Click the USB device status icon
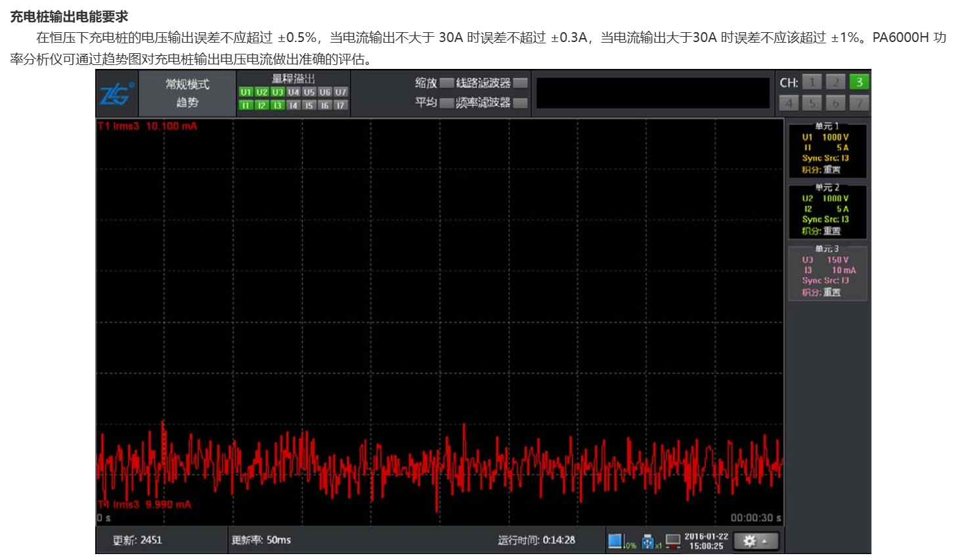Viewport: 968px width, 560px height. coord(648,541)
